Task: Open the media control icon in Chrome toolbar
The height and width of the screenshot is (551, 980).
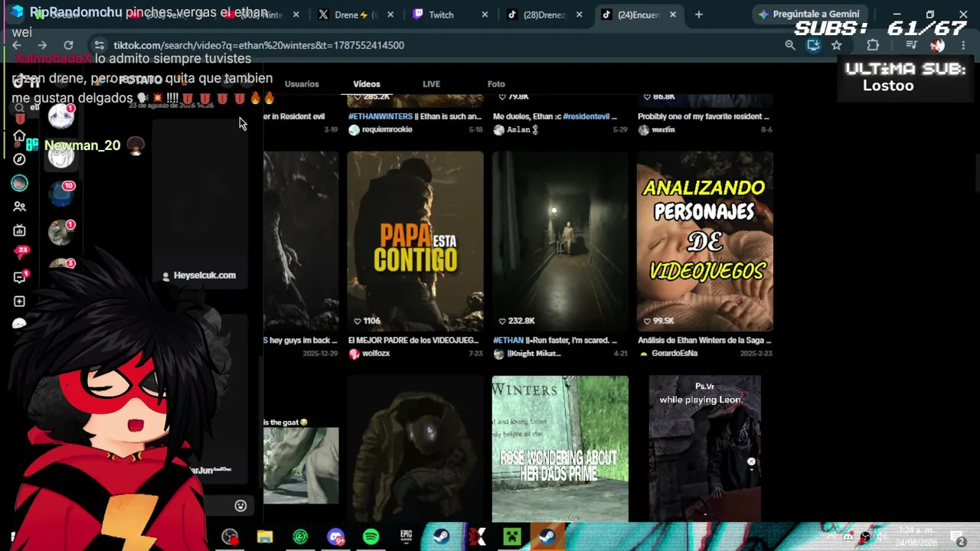Action: tap(911, 45)
